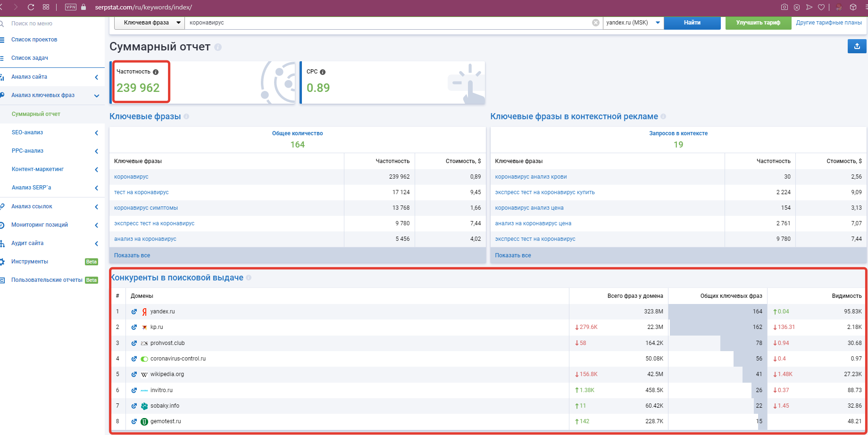Select domain text coronavirus-control.ru

[178, 359]
